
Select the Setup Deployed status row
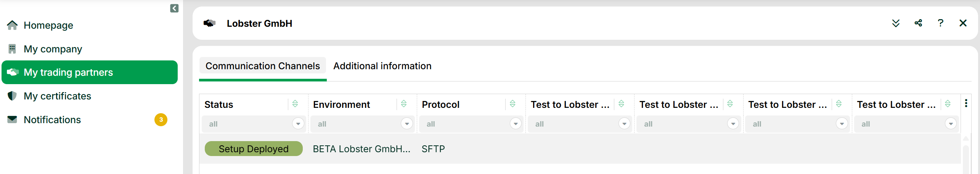580,149
